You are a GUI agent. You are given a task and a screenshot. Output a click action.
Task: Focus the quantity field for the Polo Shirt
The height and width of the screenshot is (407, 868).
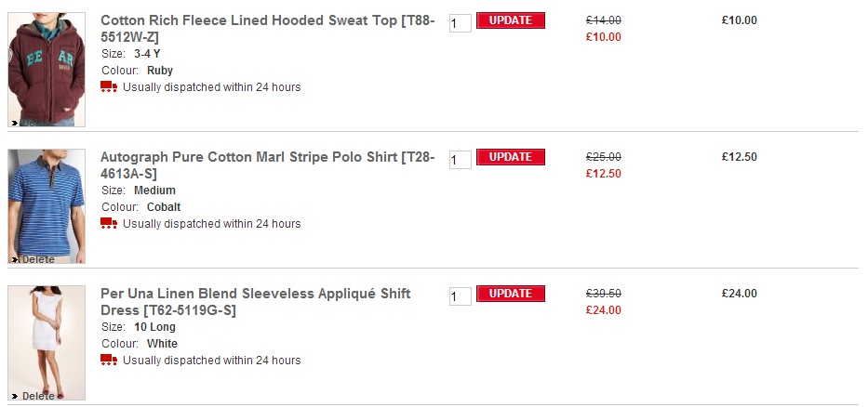460,160
